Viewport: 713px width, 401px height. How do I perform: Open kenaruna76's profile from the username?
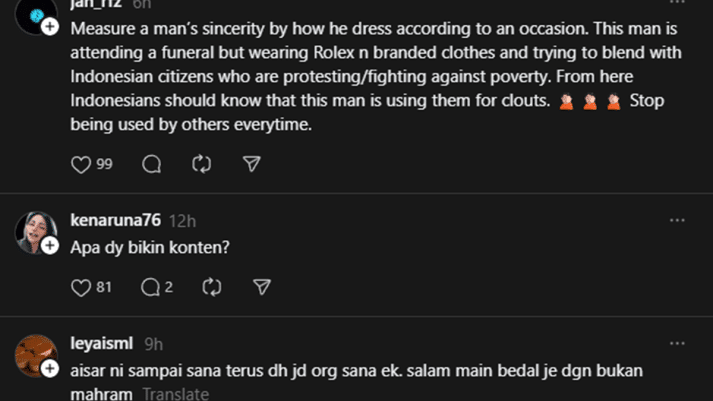click(116, 220)
